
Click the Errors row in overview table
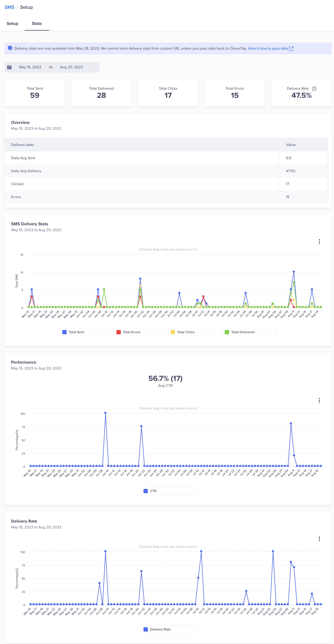[166, 197]
